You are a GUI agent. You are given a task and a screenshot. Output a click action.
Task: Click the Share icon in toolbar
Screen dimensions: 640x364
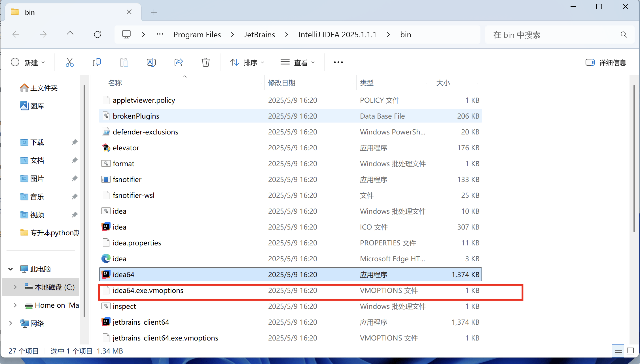[x=179, y=62]
